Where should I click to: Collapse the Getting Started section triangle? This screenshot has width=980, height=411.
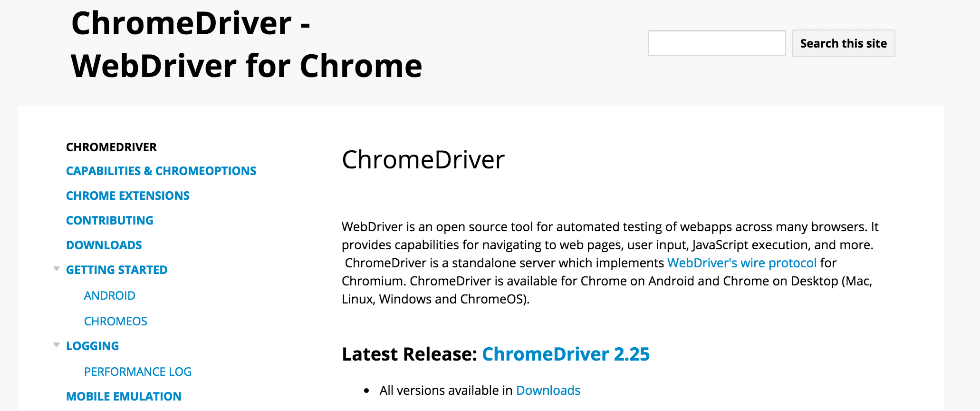[57, 269]
